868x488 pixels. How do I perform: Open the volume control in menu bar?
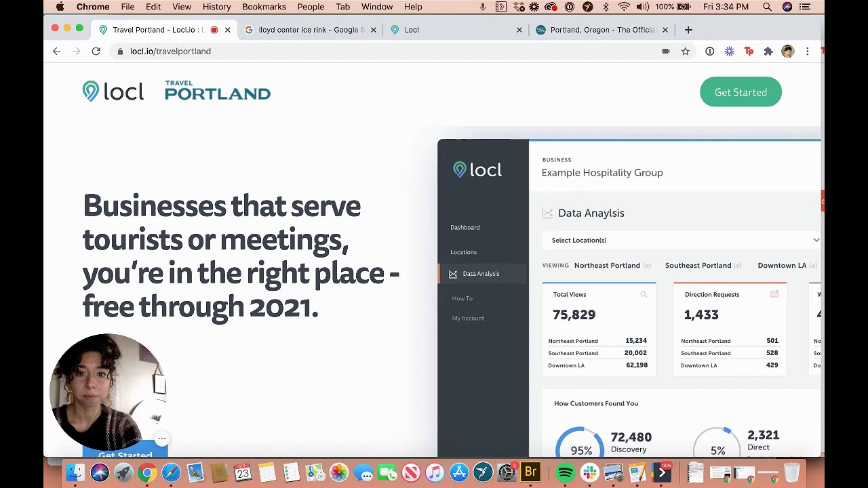tap(642, 7)
